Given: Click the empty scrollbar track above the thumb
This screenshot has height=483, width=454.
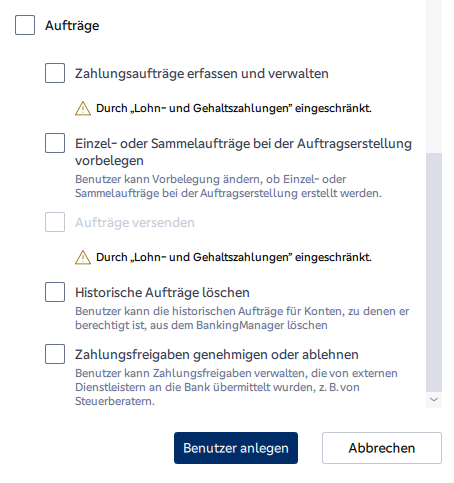Looking at the screenshot, I should click(x=434, y=77).
